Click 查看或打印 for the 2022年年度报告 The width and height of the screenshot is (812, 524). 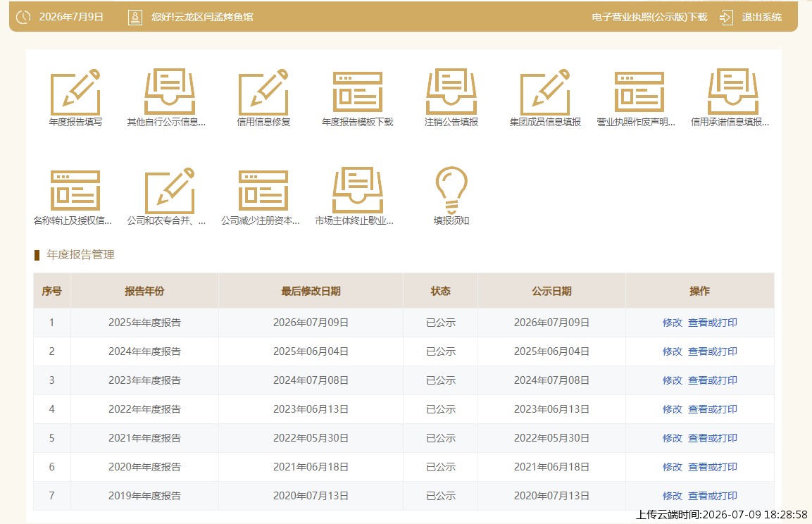(x=712, y=410)
